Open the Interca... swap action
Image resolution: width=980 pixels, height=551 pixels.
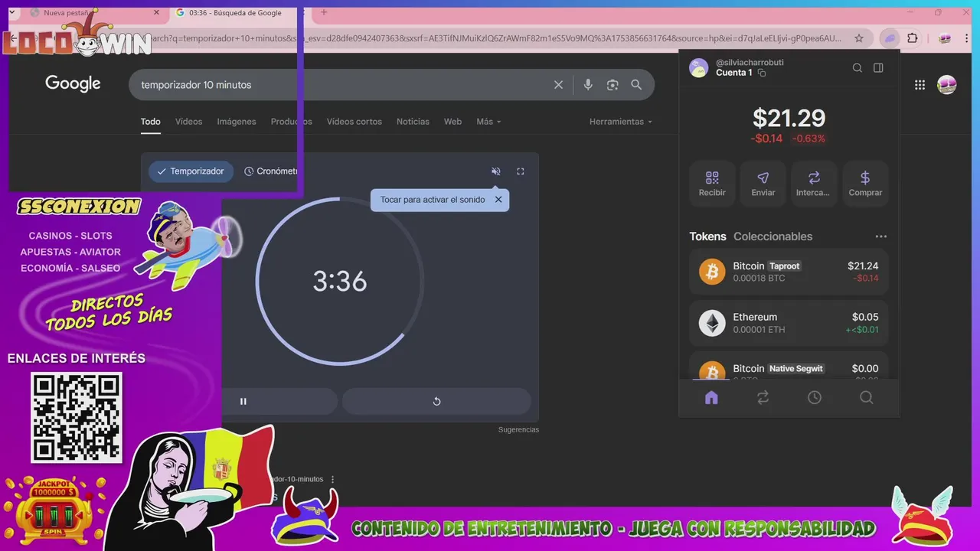(814, 184)
